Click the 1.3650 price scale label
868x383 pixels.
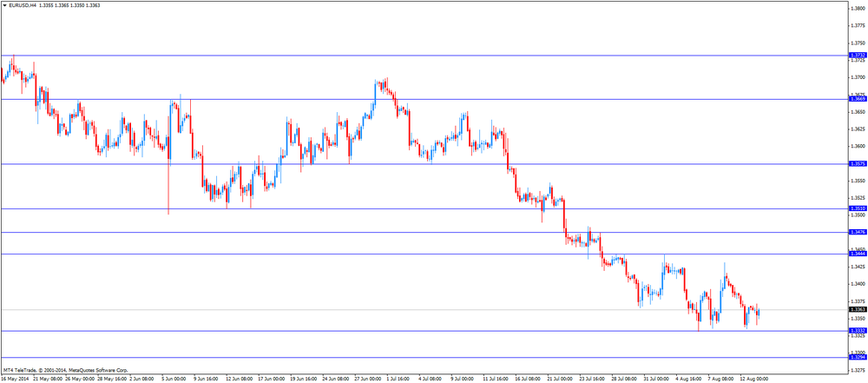(x=858, y=111)
